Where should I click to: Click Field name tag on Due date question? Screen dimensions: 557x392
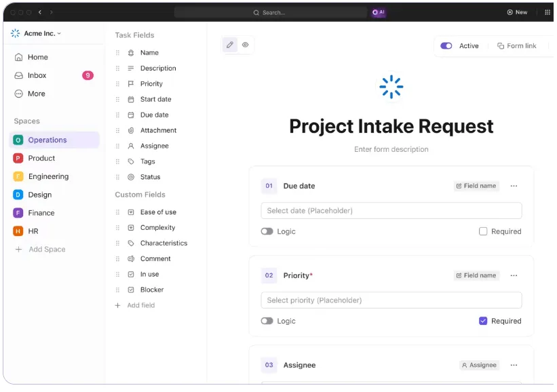(x=476, y=186)
